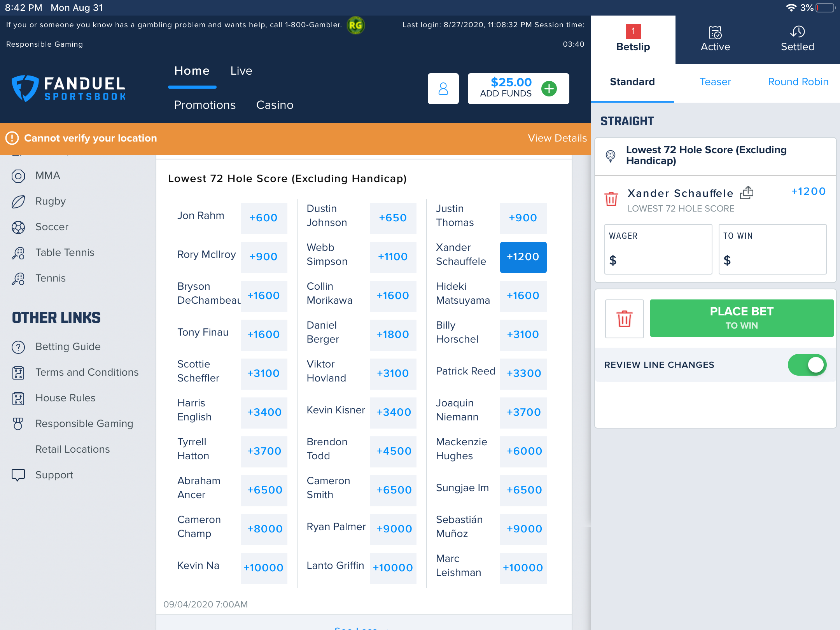
Task: Select the Table Tennis paddle icon
Action: tap(18, 253)
